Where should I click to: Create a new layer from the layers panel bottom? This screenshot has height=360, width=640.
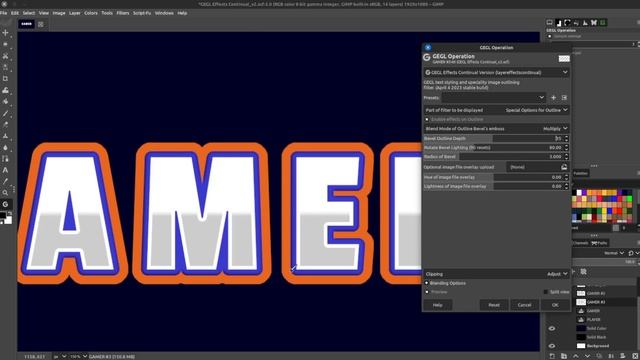(552, 356)
